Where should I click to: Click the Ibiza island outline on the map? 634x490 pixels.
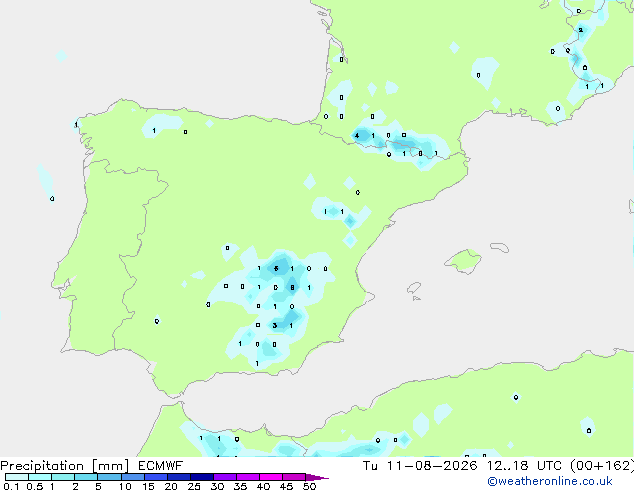(x=414, y=288)
